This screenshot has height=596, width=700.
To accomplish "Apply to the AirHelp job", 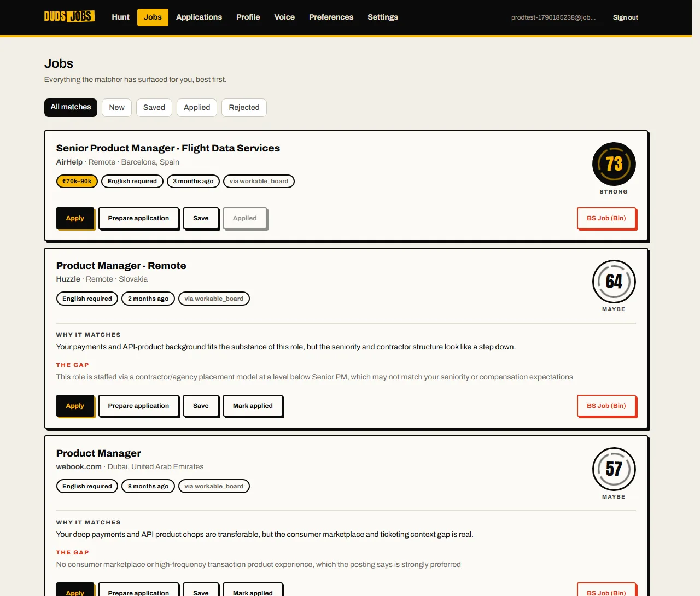I will [x=75, y=218].
